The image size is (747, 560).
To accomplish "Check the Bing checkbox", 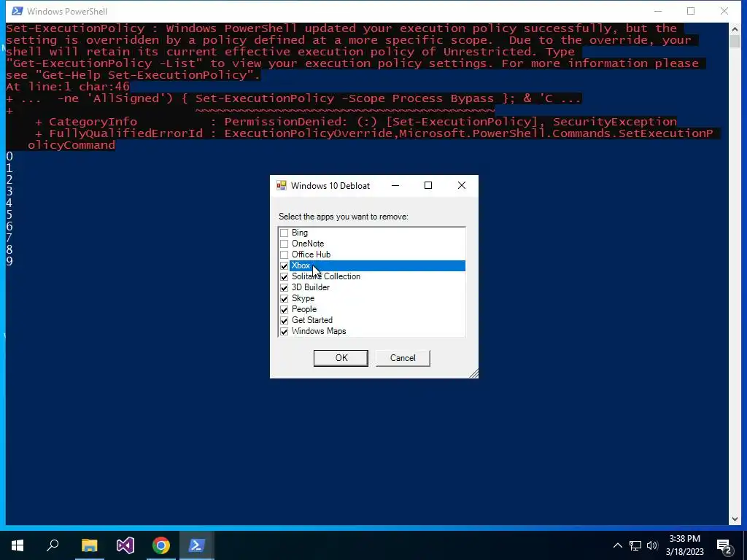I will (284, 233).
